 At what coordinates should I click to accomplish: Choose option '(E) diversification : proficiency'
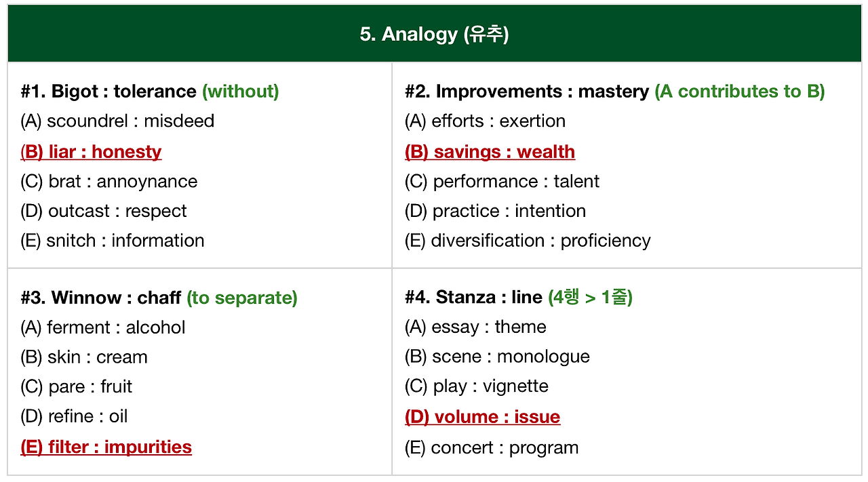click(x=528, y=241)
